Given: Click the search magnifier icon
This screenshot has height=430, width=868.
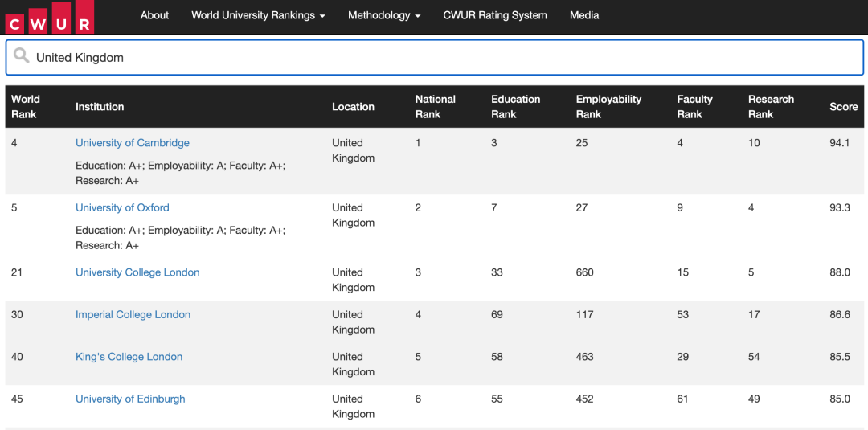Looking at the screenshot, I should [22, 55].
